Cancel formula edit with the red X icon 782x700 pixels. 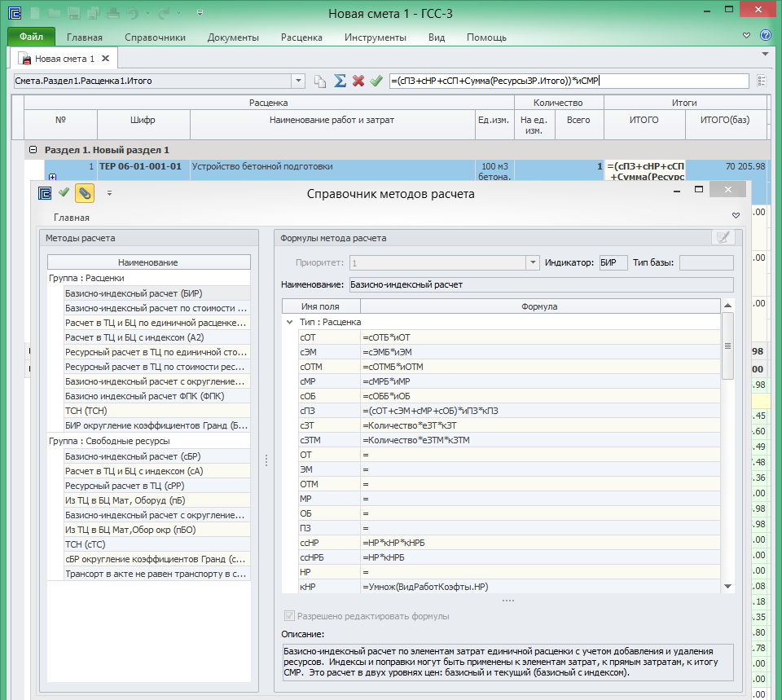point(358,81)
